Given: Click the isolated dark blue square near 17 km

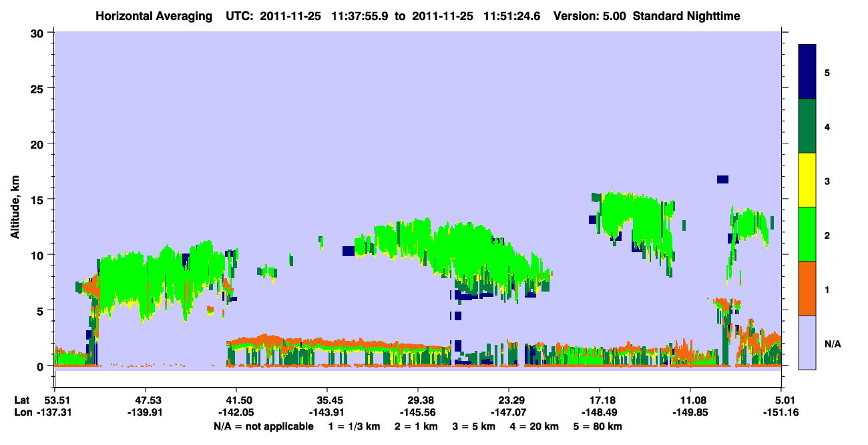Looking at the screenshot, I should 722,179.
